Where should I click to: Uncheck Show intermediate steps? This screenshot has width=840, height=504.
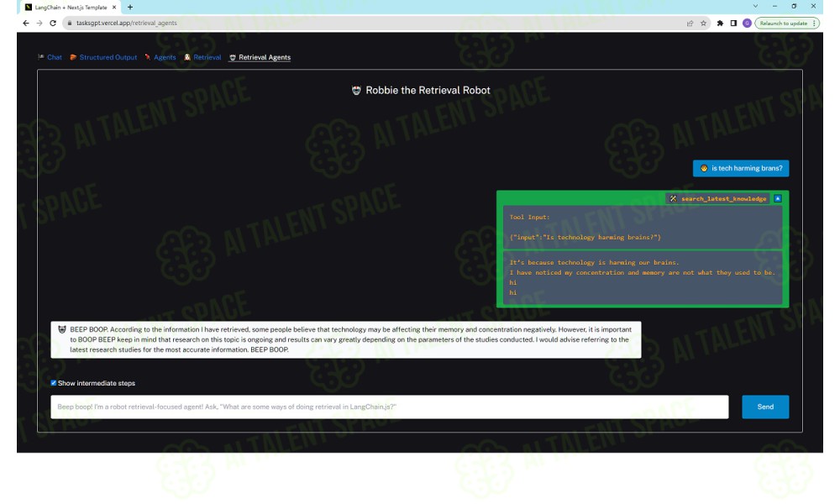coord(54,383)
